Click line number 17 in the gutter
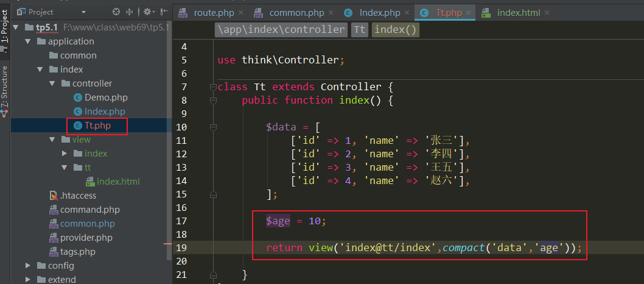 pos(181,221)
